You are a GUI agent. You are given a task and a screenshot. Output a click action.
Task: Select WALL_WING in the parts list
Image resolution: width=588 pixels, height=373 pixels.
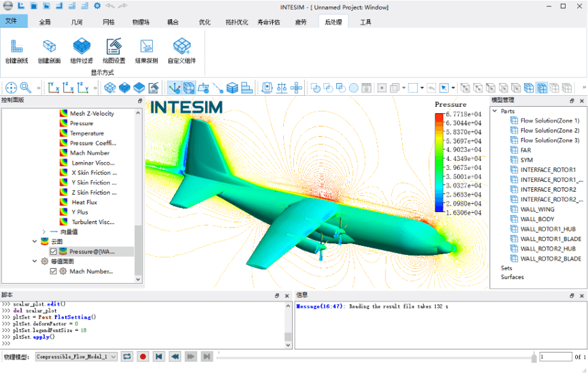point(537,209)
